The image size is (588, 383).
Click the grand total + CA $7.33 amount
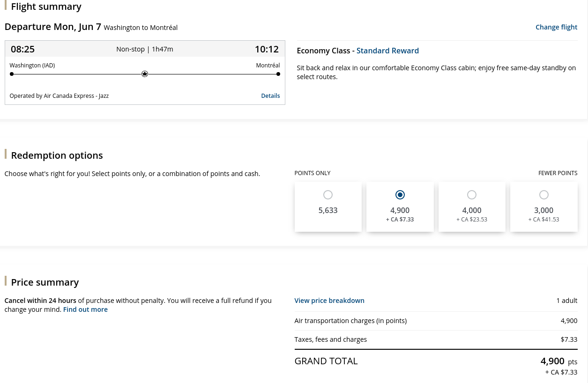click(561, 372)
